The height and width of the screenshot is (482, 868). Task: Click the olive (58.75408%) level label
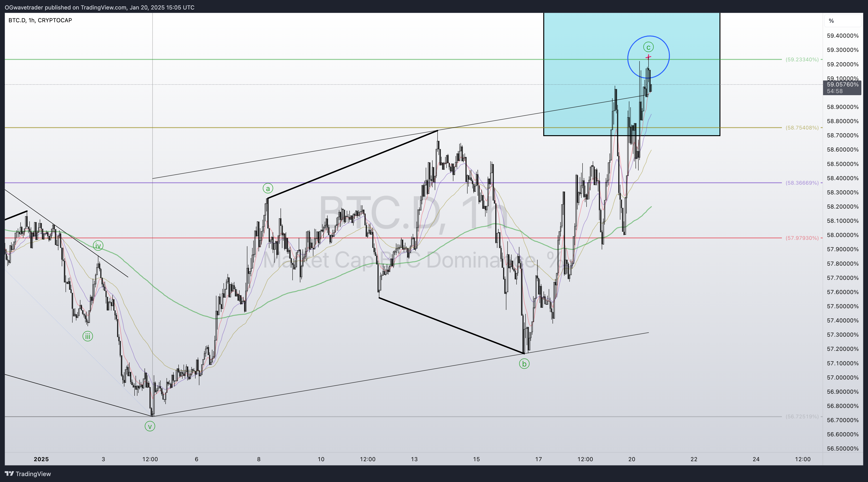[802, 128]
